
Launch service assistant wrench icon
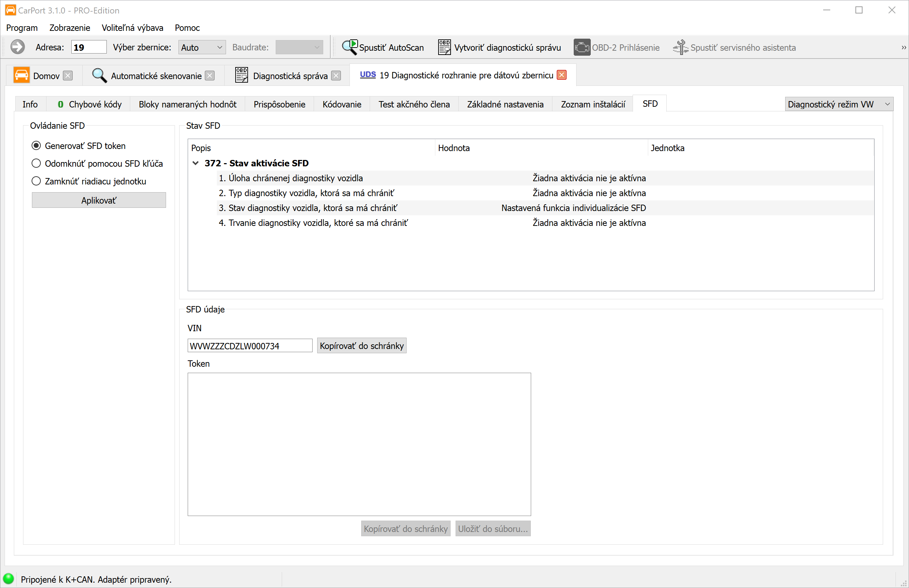[680, 48]
